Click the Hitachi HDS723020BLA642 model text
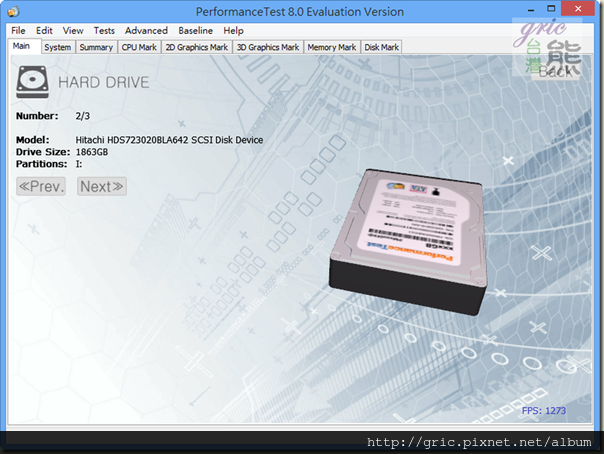The image size is (604, 454). (169, 140)
